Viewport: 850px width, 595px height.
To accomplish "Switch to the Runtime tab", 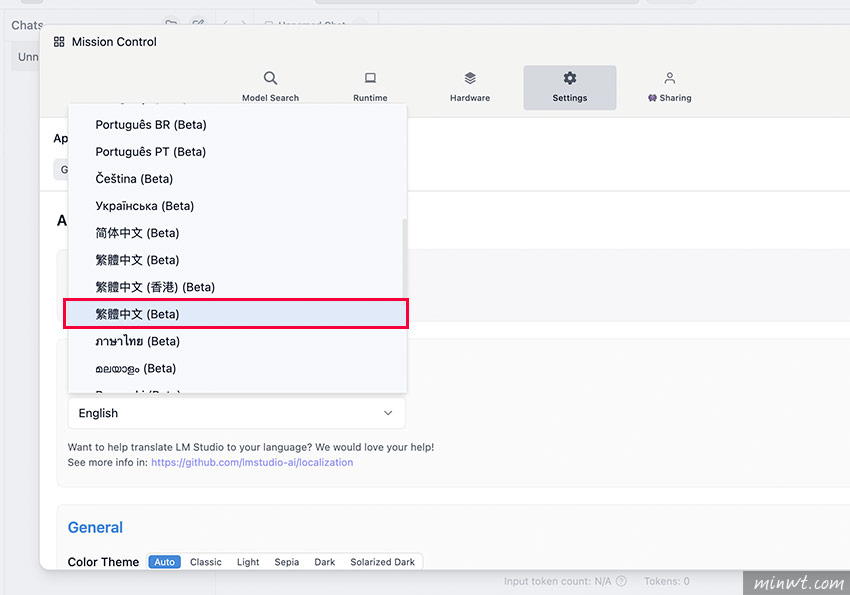I will (370, 87).
